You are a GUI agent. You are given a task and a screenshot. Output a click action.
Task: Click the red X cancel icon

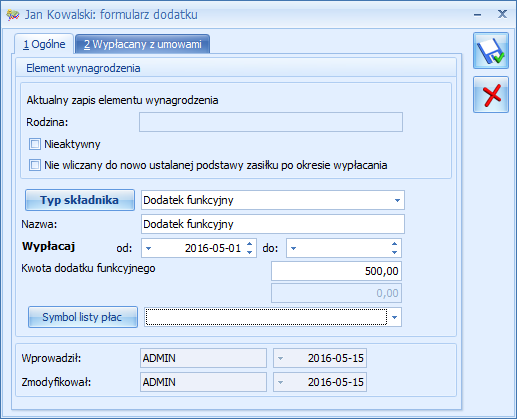491,95
